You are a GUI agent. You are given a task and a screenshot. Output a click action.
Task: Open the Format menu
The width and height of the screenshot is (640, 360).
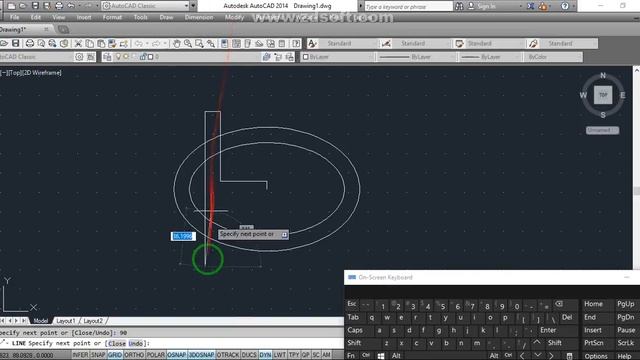(x=112, y=17)
